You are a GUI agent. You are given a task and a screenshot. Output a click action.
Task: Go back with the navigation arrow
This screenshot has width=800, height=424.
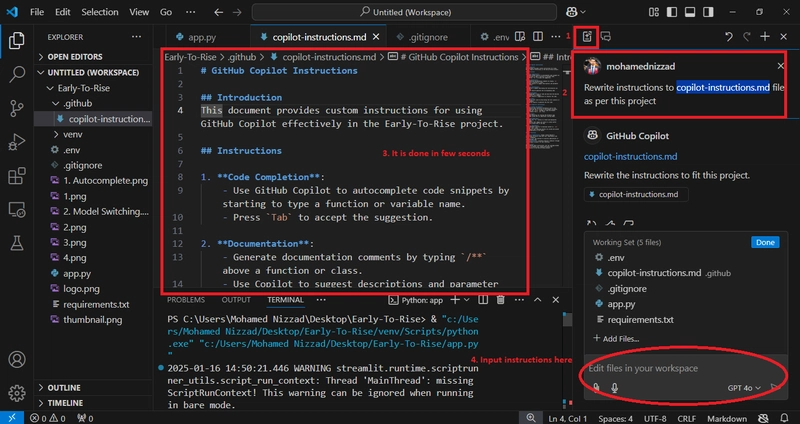click(218, 12)
